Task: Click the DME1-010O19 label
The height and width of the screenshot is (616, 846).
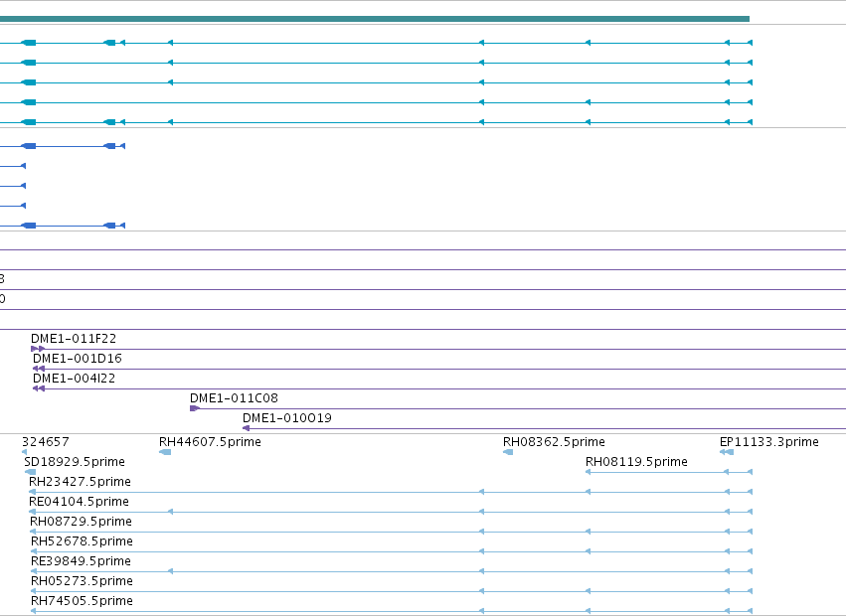Action: pos(287,418)
